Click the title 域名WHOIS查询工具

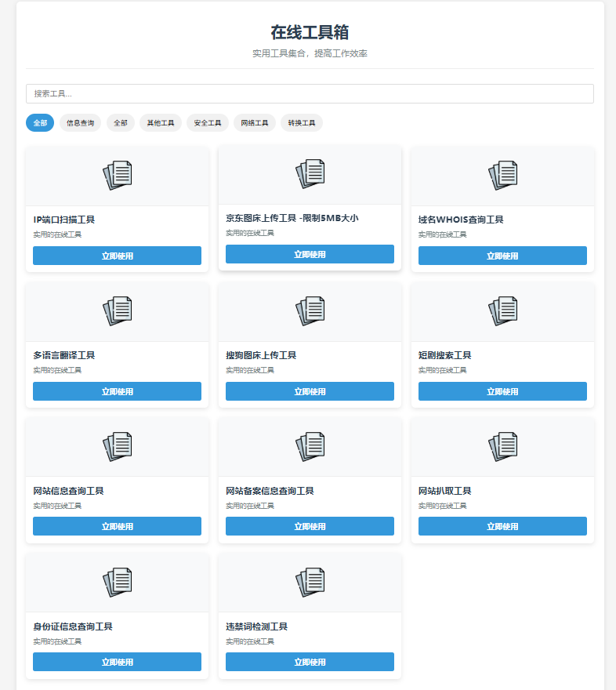(461, 220)
